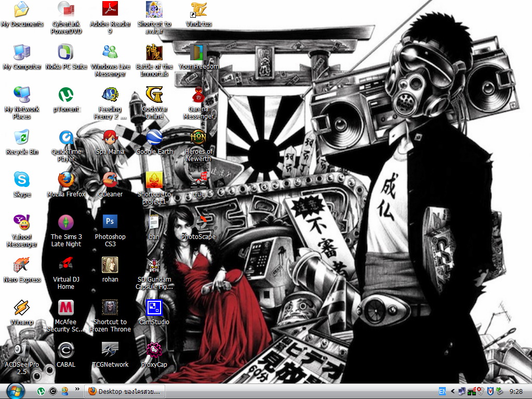This screenshot has width=532, height=399.
Task: Open the EN language bar indicator
Action: 442,392
